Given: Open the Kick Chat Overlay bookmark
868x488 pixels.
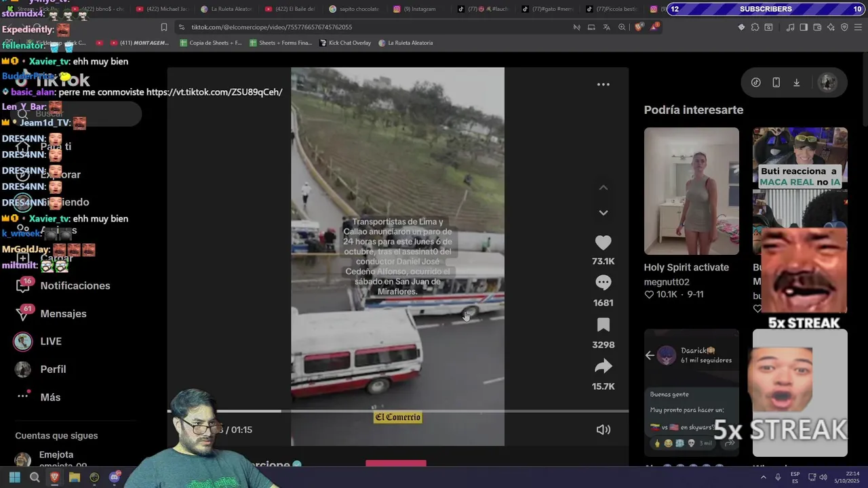Looking at the screenshot, I should (346, 43).
